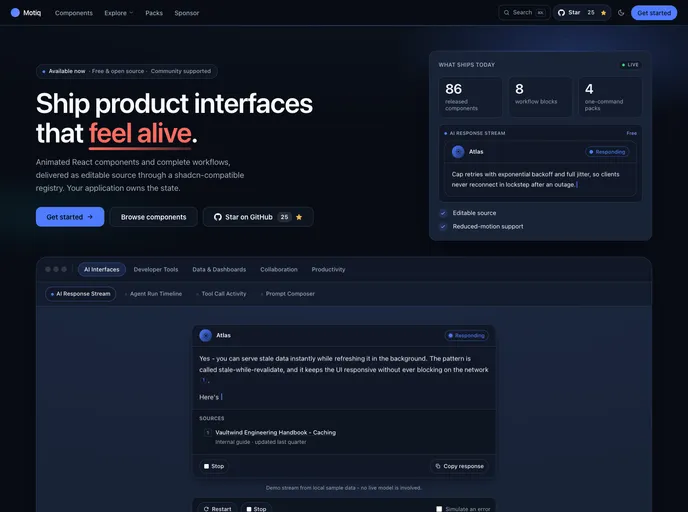688x512 pixels.
Task: Click the 86 released components card
Action: [470, 97]
